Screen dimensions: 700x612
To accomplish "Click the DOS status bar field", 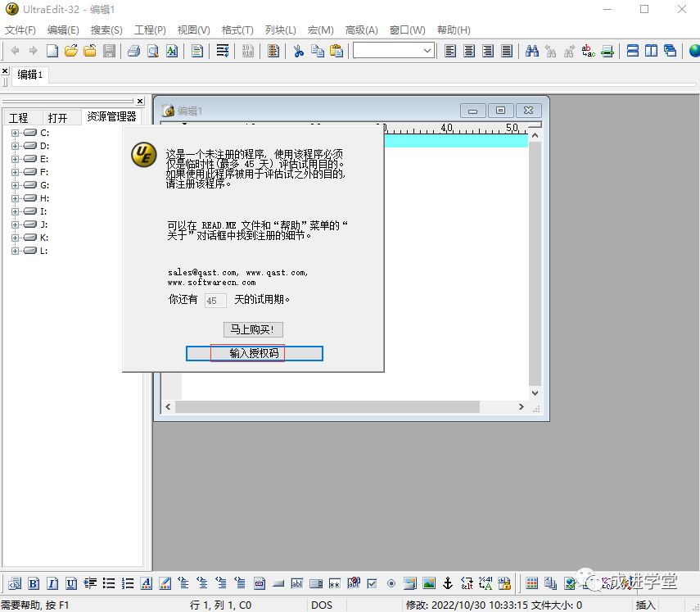I will pos(322,605).
